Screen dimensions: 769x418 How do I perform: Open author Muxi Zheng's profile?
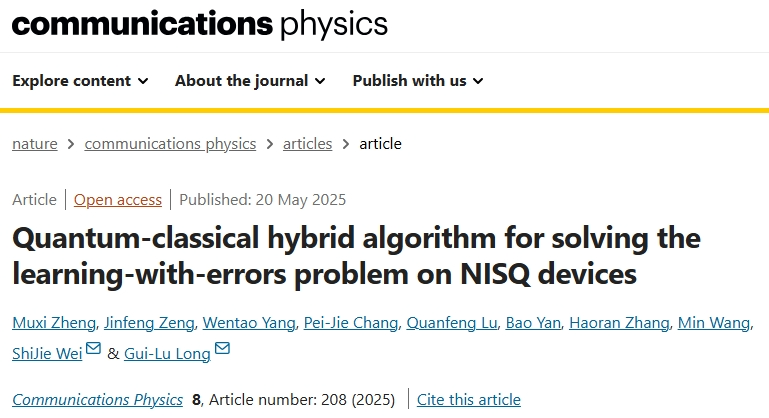54,323
